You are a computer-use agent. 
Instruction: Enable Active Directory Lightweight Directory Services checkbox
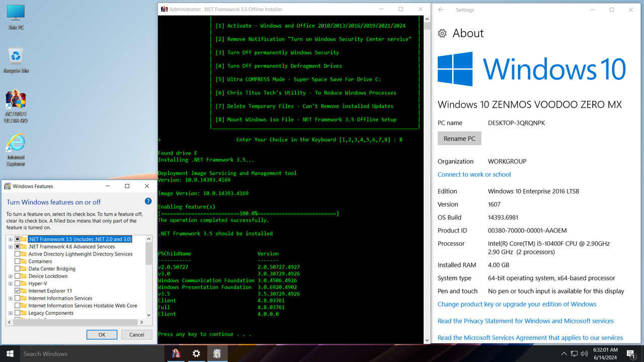pos(18,254)
